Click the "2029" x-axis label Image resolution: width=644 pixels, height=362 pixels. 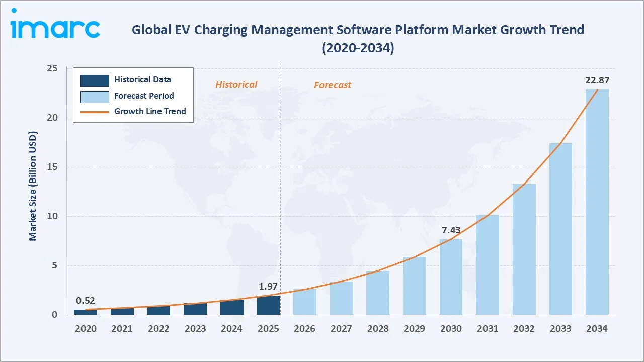pos(415,329)
